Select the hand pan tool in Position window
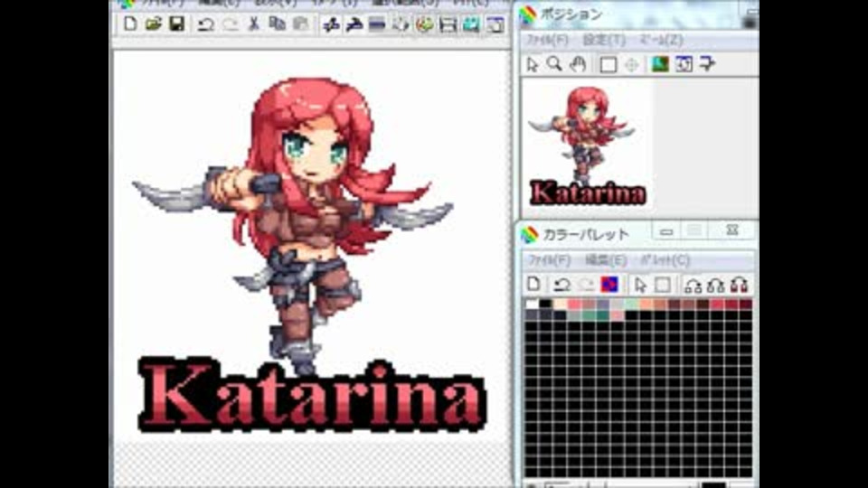 point(578,65)
